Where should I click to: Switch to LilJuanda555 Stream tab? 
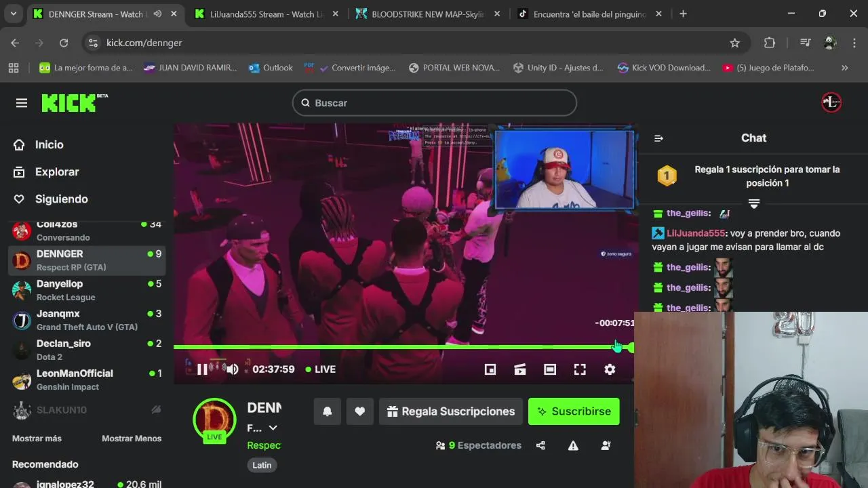pos(266,14)
